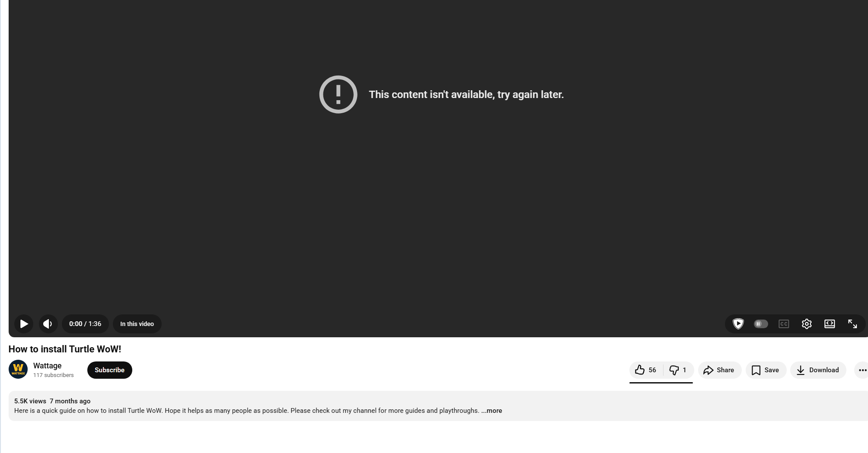Open the Wattage channel name link
This screenshot has width=868, height=453.
48,366
